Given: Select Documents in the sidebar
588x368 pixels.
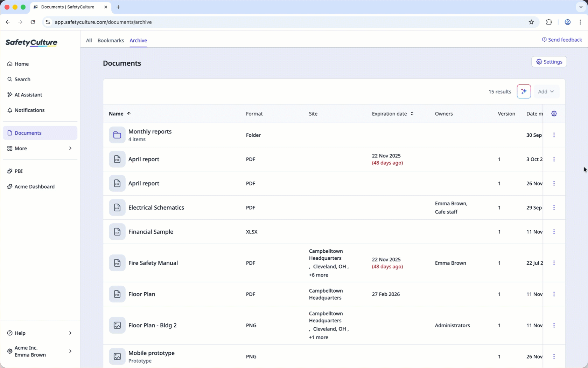Looking at the screenshot, I should click(x=40, y=133).
